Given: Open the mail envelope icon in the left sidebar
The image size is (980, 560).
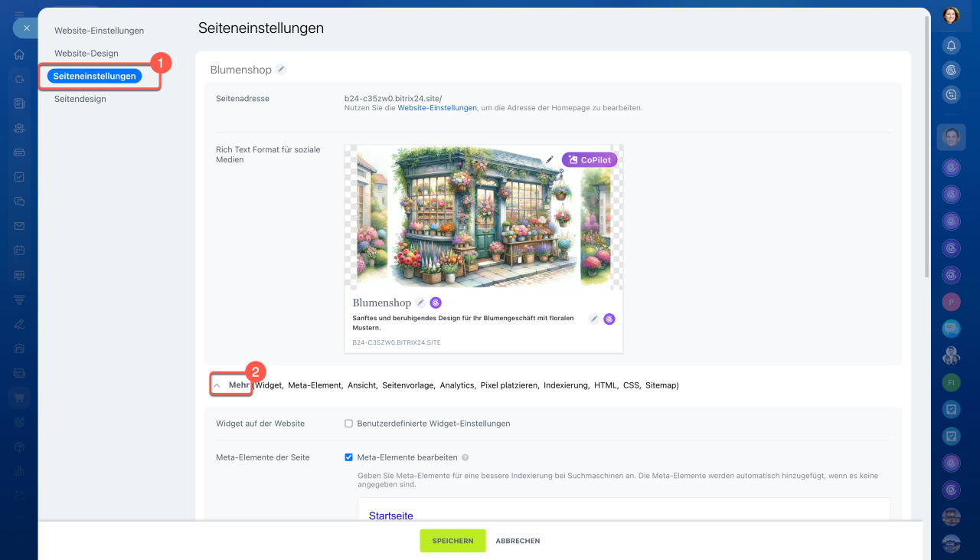Looking at the screenshot, I should [19, 226].
